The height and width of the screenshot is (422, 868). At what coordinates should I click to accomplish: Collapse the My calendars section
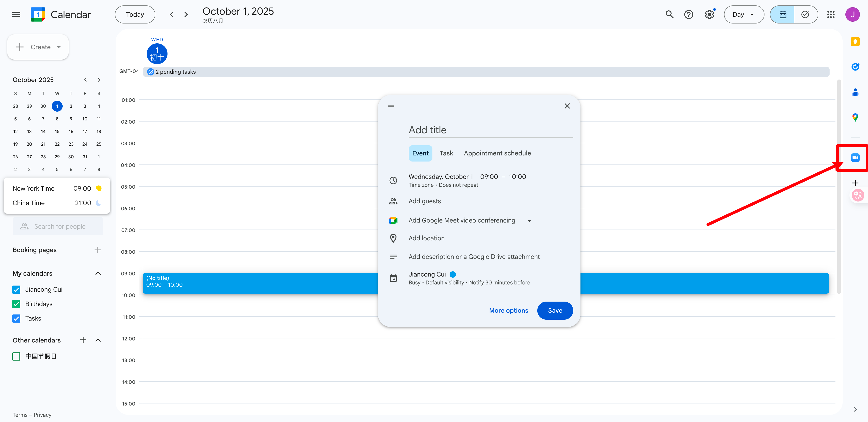click(98, 273)
